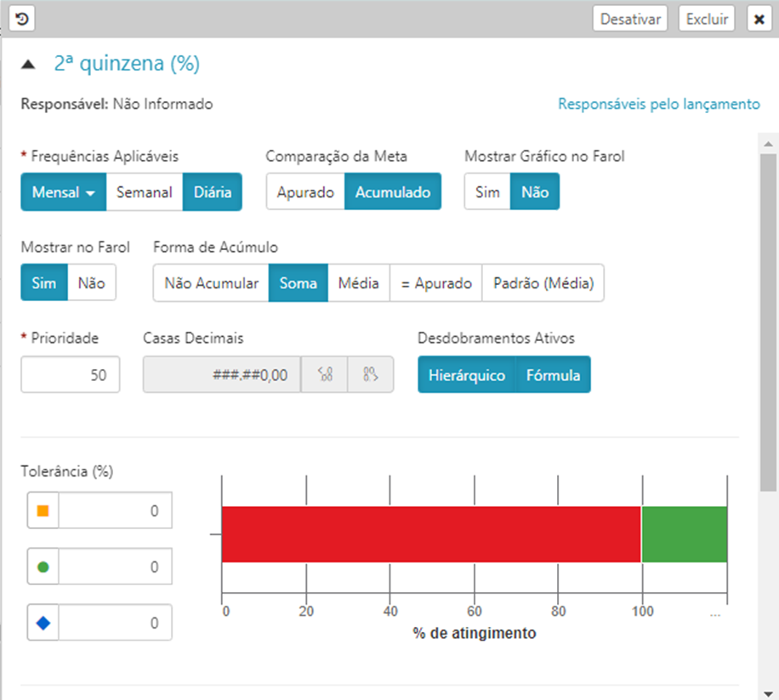Screen dimensions: 779x700
Task: Select Não Acumular accumulation mode
Action: [211, 282]
